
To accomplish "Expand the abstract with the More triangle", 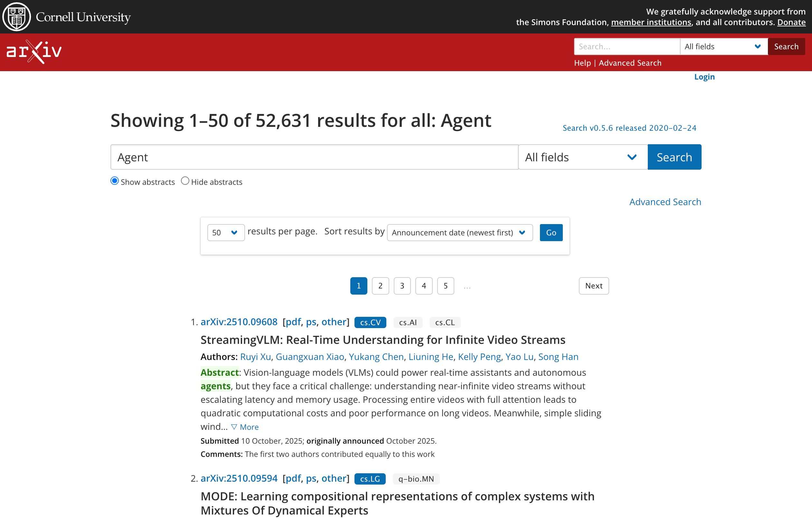I will [245, 427].
